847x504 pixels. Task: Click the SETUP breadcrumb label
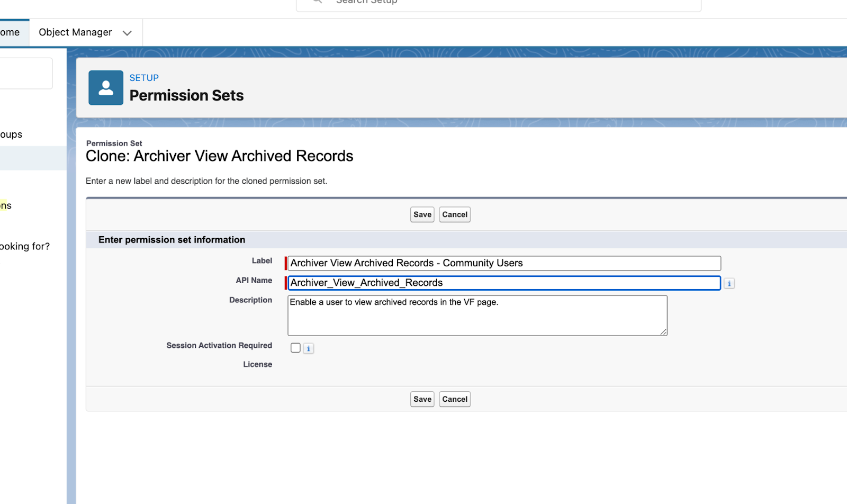coord(143,78)
